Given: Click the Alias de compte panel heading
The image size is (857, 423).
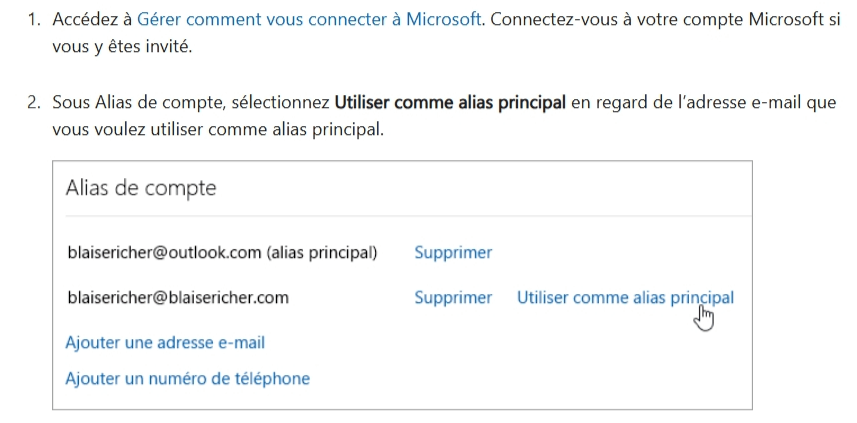Looking at the screenshot, I should point(141,188).
